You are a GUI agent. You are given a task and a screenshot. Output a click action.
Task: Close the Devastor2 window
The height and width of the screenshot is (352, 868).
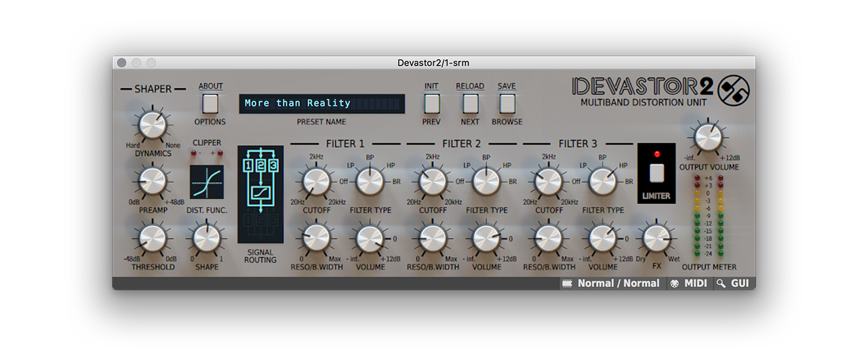click(121, 62)
